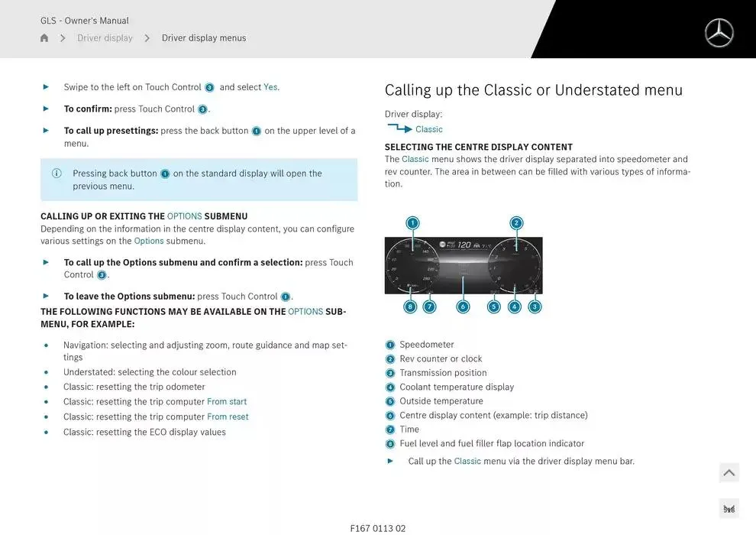Click the 'Yes' option text
Image resolution: width=756 pixels, height=535 pixels.
coord(270,87)
